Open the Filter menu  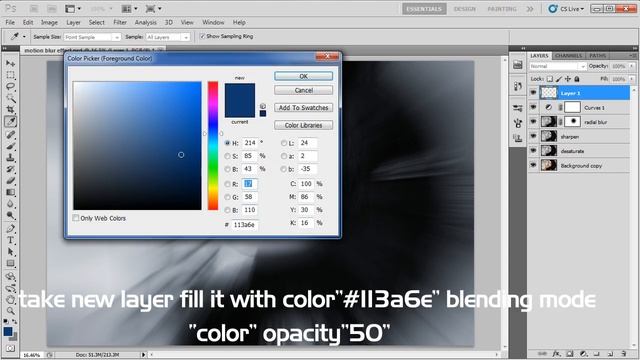(x=120, y=22)
